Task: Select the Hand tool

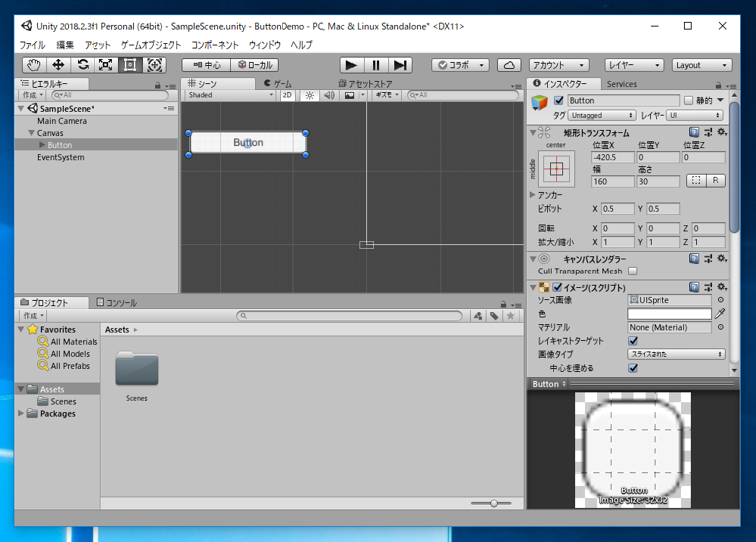Action: tap(34, 65)
